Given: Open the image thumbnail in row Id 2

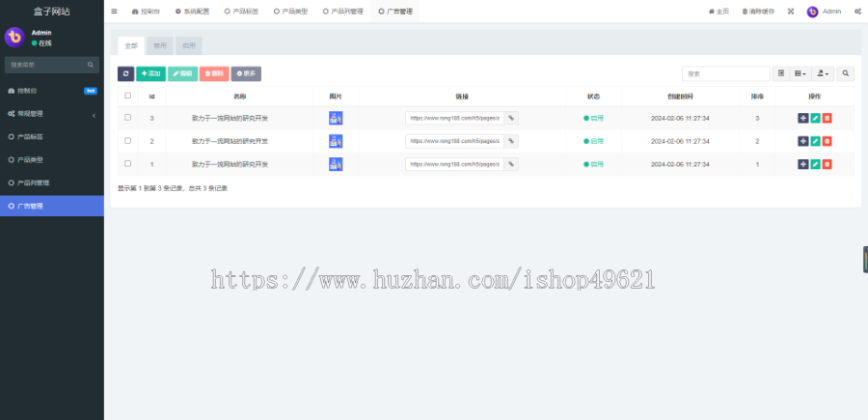Looking at the screenshot, I should [x=336, y=141].
